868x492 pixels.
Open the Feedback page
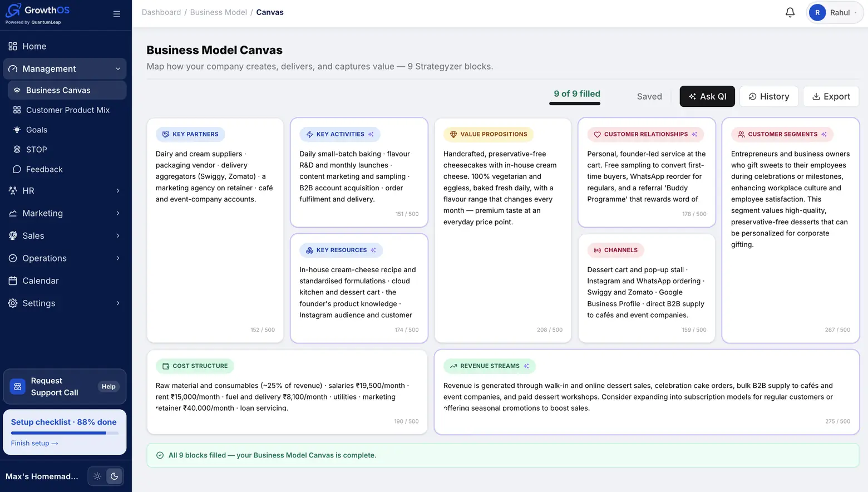pos(67,169)
